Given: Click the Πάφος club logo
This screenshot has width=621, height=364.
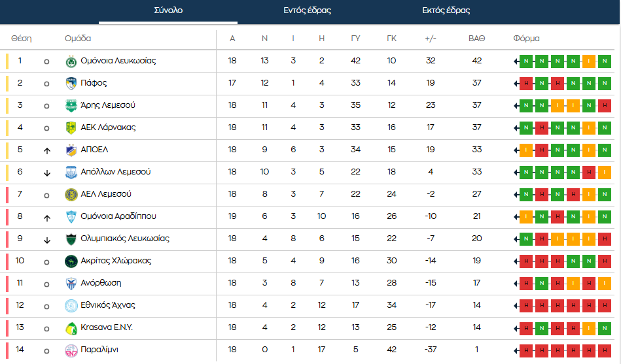Looking at the screenshot, I should coord(71,84).
